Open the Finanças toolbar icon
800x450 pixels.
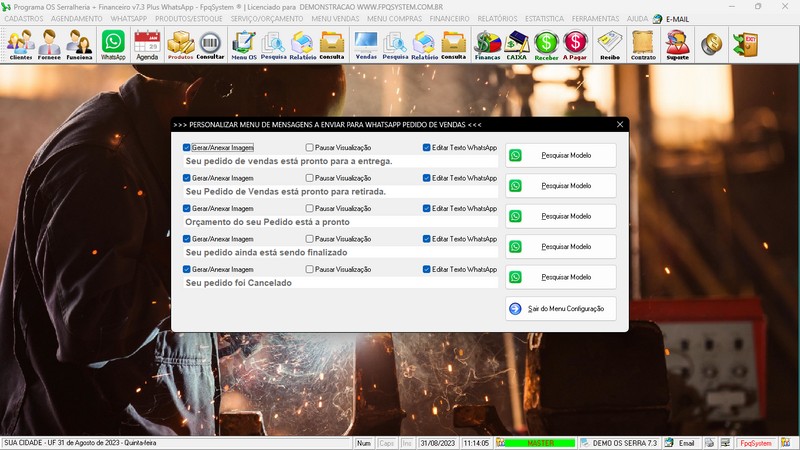pos(487,45)
